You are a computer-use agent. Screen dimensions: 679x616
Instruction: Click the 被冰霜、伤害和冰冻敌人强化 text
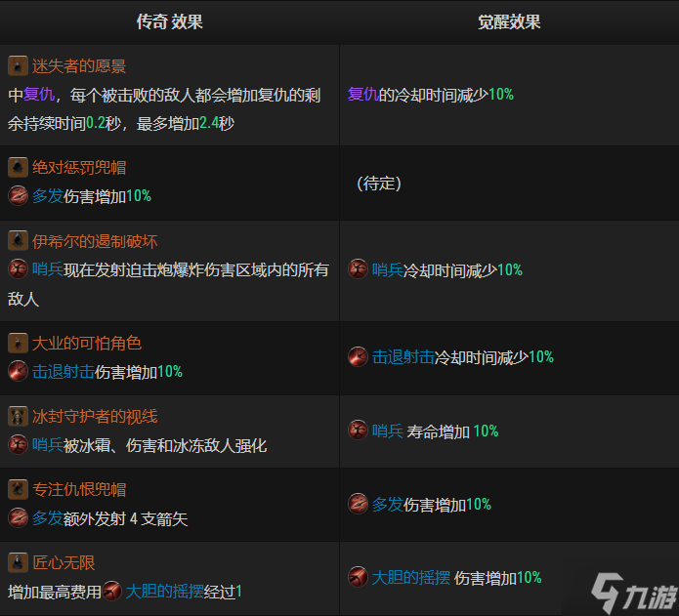[165, 445]
